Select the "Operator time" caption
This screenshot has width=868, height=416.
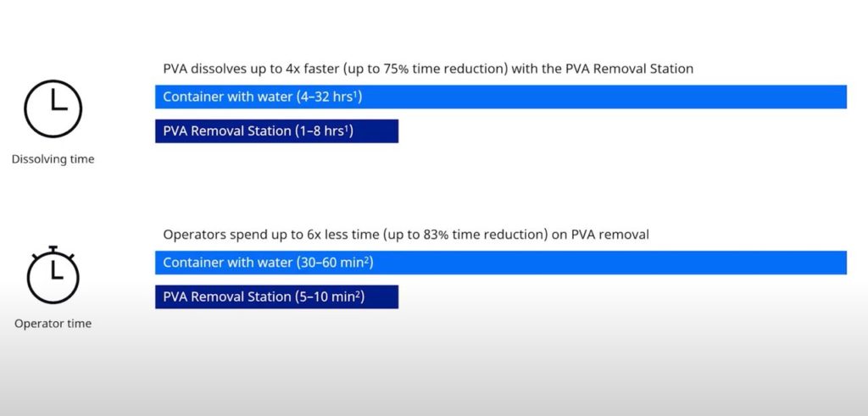point(53,324)
